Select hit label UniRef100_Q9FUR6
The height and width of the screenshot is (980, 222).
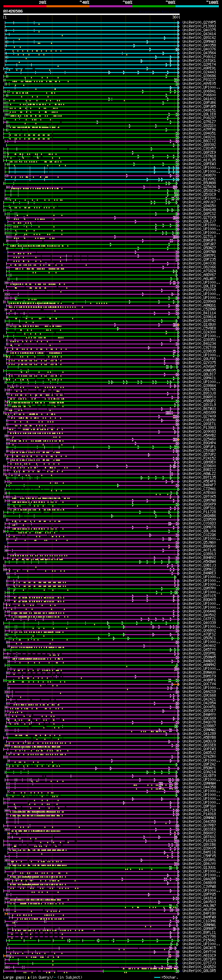click(x=199, y=103)
